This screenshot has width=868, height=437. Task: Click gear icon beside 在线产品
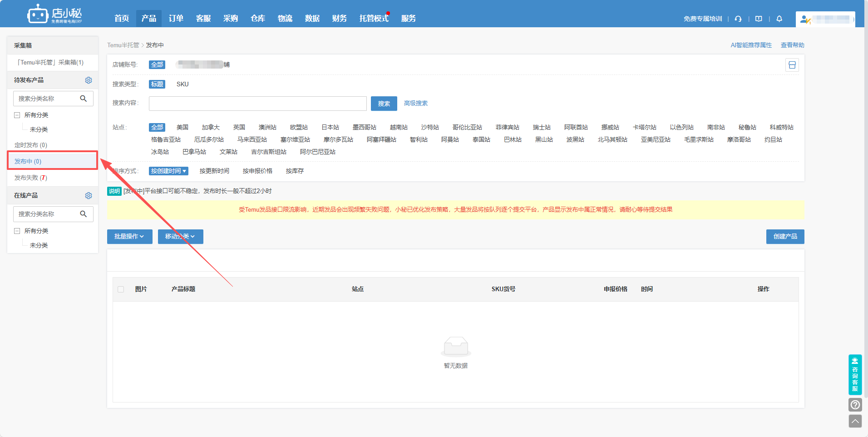[89, 195]
